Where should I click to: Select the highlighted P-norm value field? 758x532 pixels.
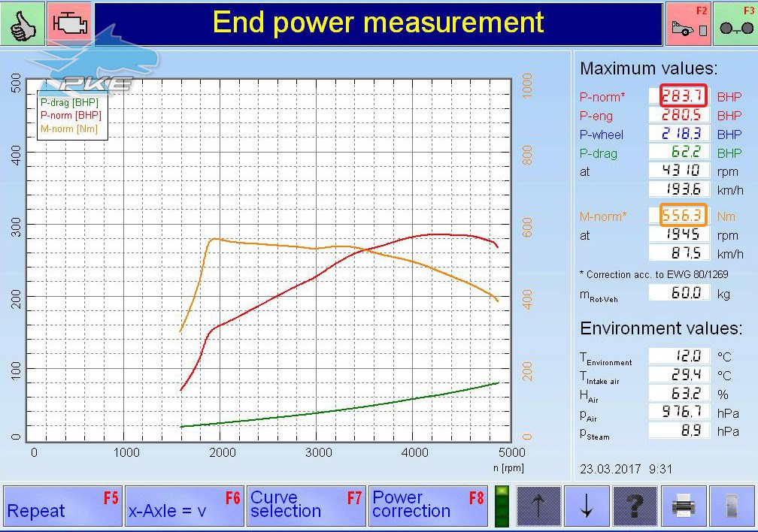[683, 95]
